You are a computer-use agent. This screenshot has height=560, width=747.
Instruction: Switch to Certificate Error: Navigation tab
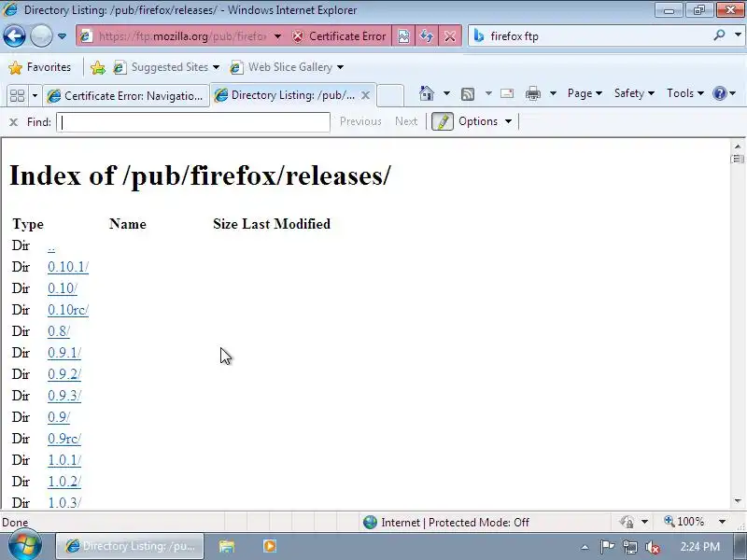point(126,96)
